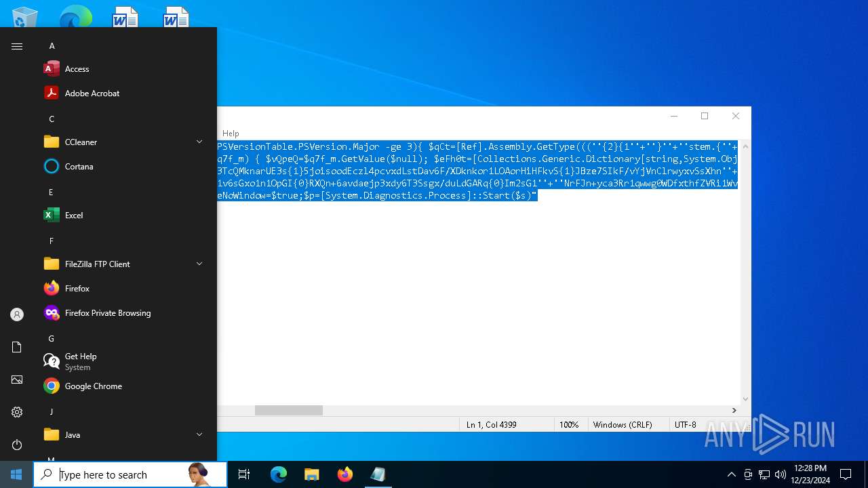
Task: Open Firefox Private Browsing
Action: (125, 313)
